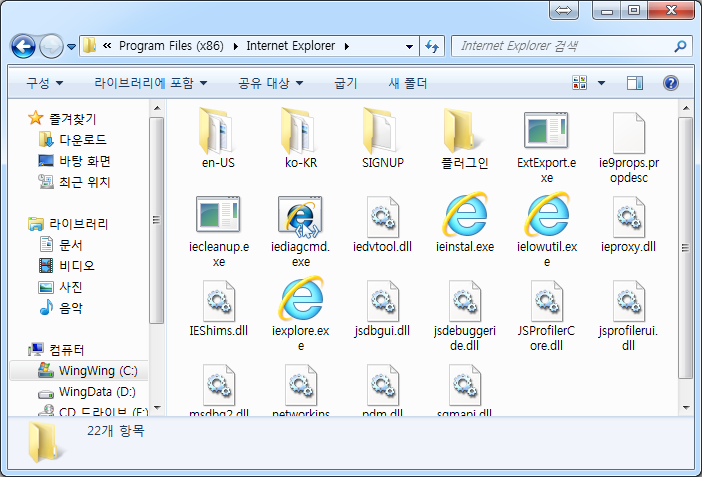Open recent pages dropdown
702x477 pixels.
pyautogui.click(x=71, y=46)
